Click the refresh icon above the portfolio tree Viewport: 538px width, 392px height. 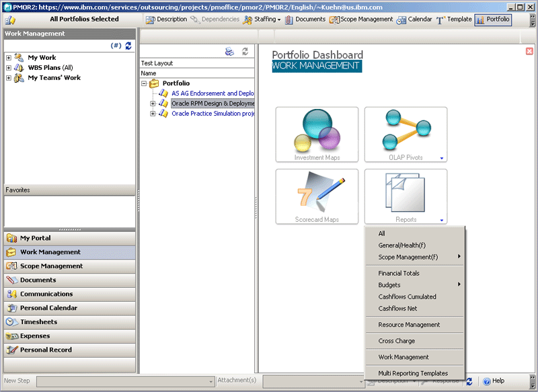[x=245, y=52]
